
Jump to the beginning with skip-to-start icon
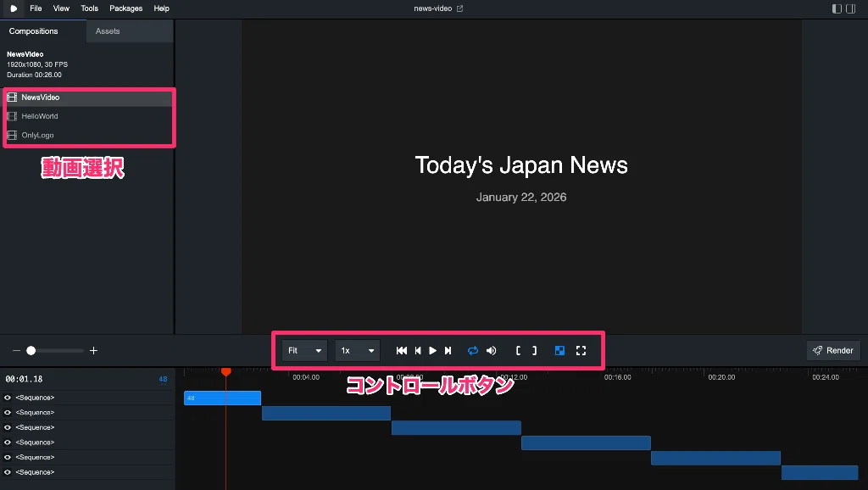coord(402,350)
